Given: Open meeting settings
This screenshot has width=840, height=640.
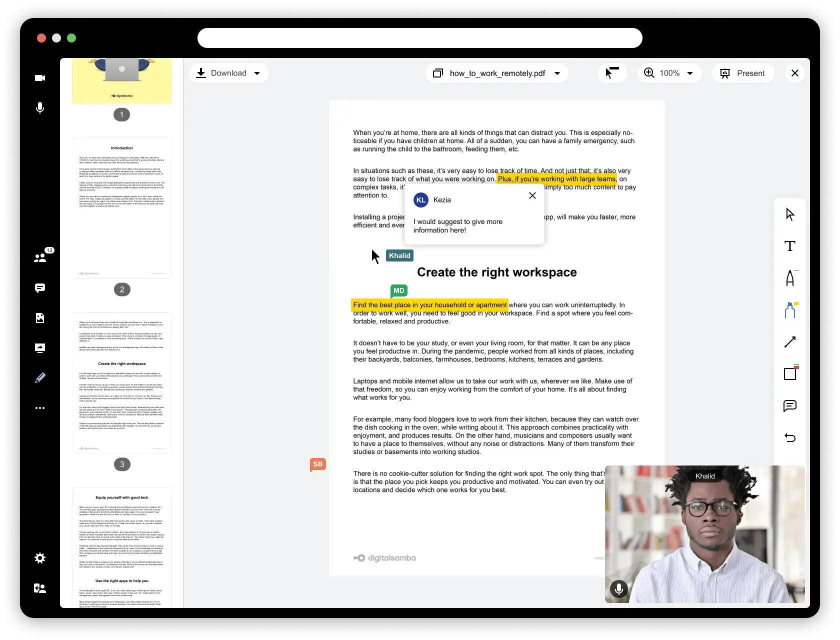Looking at the screenshot, I should click(40, 558).
